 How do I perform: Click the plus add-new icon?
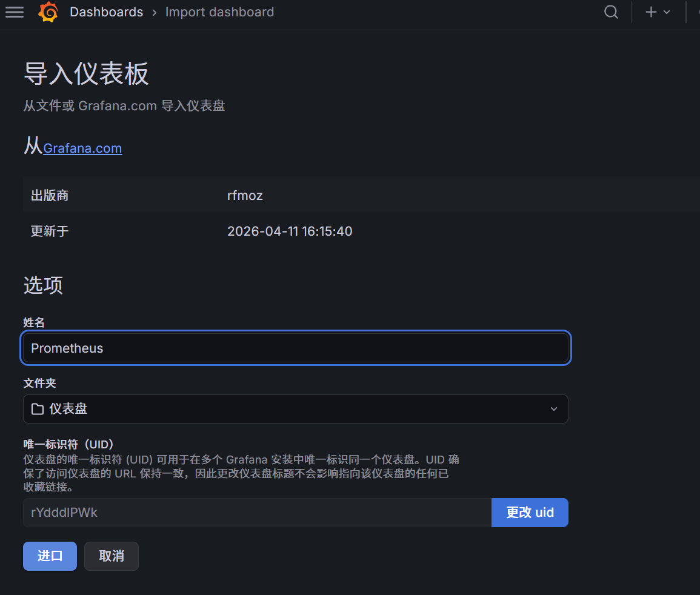pos(651,12)
